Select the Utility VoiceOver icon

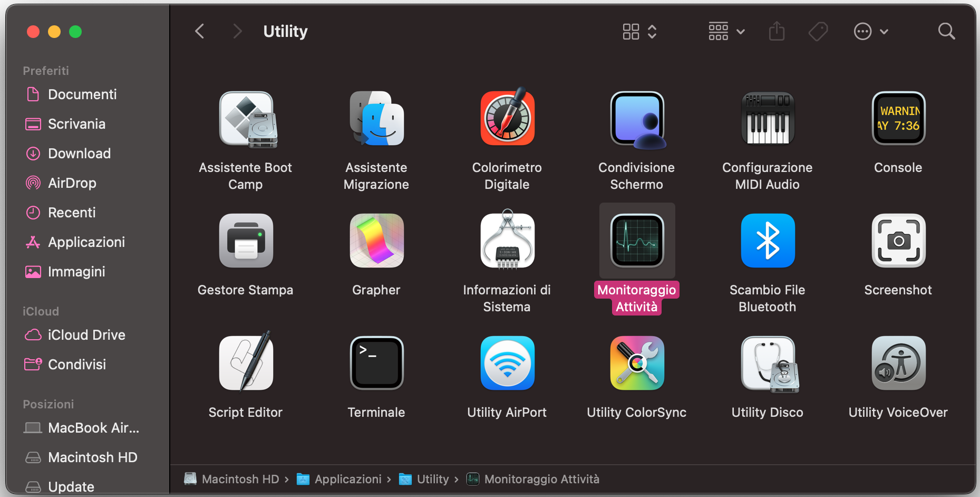[898, 363]
